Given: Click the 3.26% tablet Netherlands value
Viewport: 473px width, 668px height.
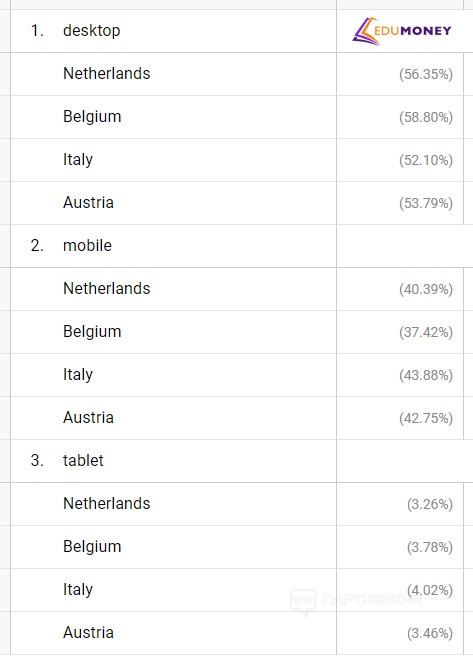Looking at the screenshot, I should pyautogui.click(x=430, y=504).
